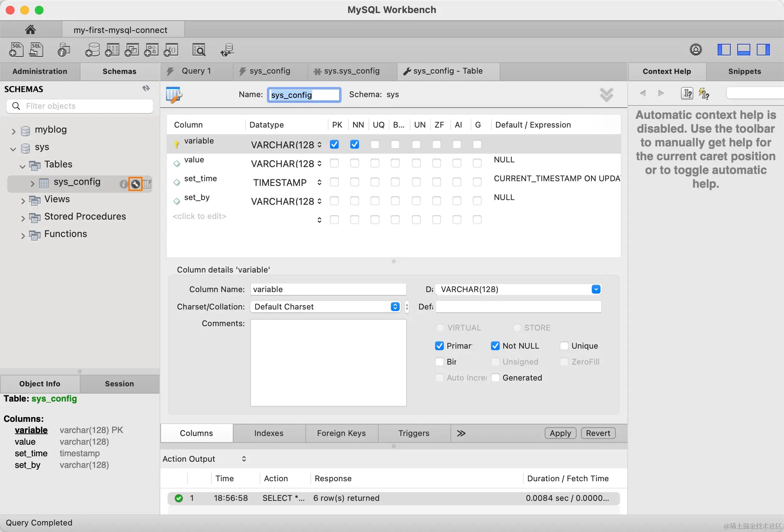
Task: Get context help for caret position
Action: point(687,93)
